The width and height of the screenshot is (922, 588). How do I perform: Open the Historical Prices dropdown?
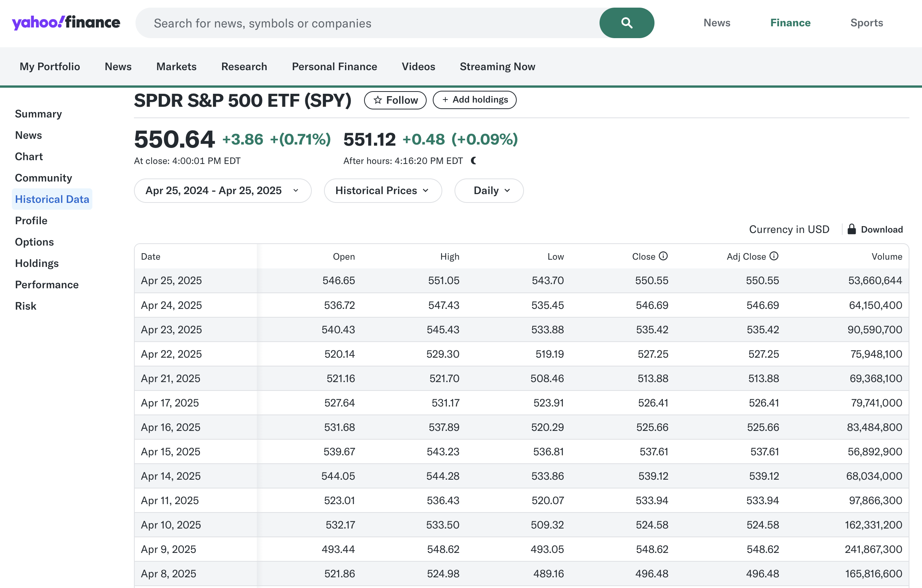[x=382, y=191]
